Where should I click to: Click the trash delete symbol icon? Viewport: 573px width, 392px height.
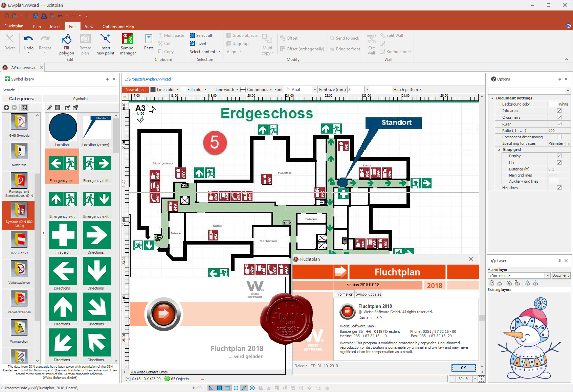(x=58, y=108)
